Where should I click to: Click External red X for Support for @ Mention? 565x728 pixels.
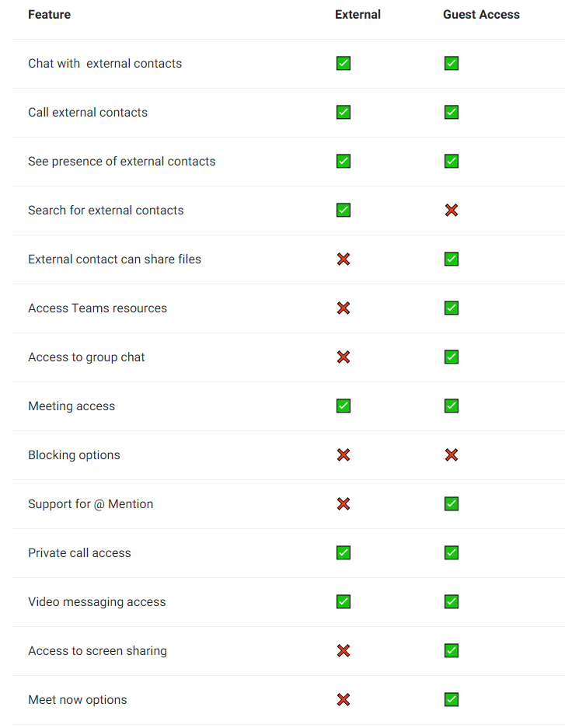[x=343, y=503]
